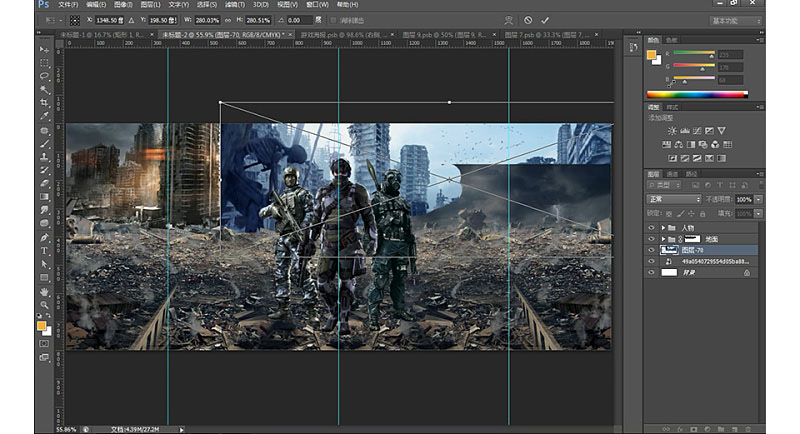Image resolution: width=800 pixels, height=434 pixels.
Task: Open the layer filter type dropdown
Action: (x=664, y=185)
